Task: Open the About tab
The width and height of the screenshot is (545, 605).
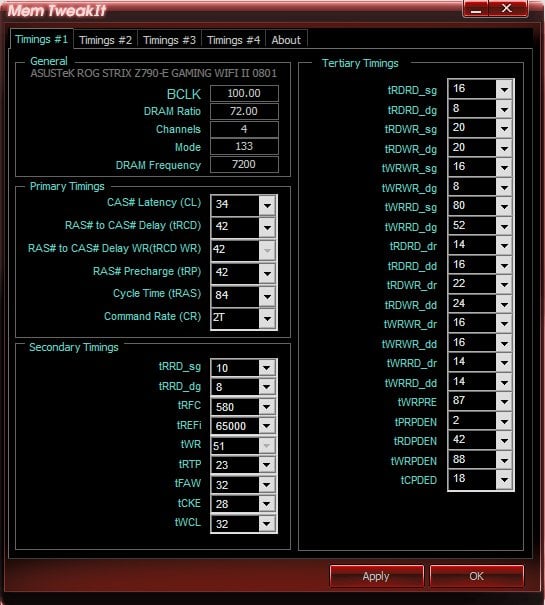Action: coord(286,40)
